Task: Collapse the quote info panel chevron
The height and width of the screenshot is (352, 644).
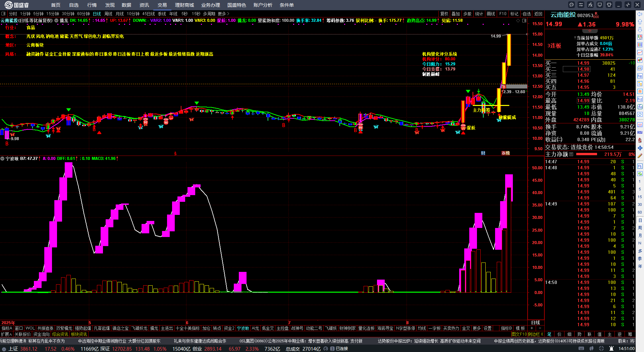Action: (x=590, y=31)
